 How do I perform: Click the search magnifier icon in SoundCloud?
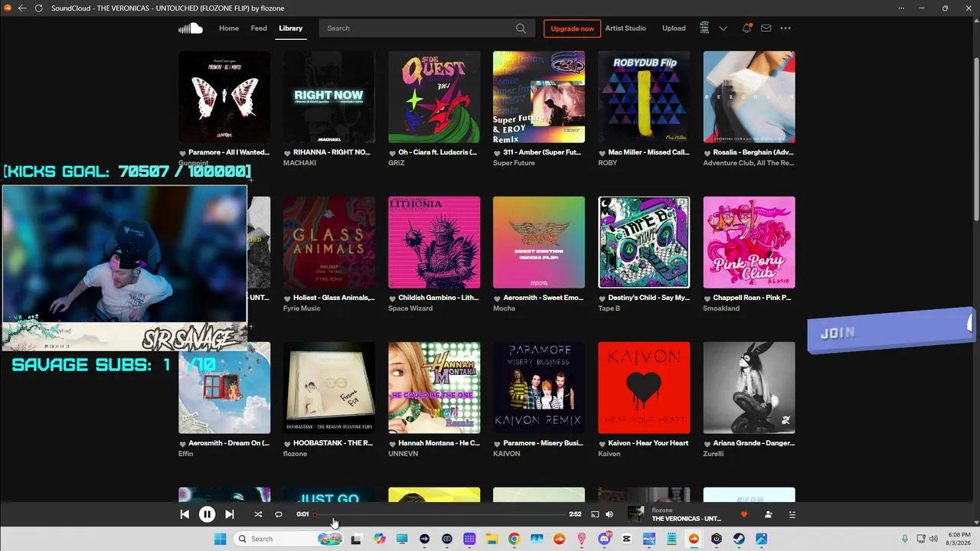[x=521, y=28]
